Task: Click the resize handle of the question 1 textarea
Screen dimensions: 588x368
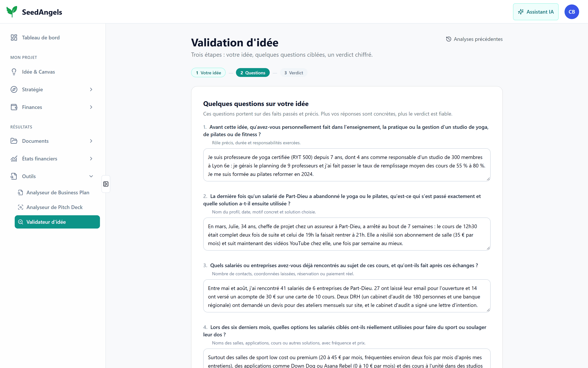Action: coord(488,179)
